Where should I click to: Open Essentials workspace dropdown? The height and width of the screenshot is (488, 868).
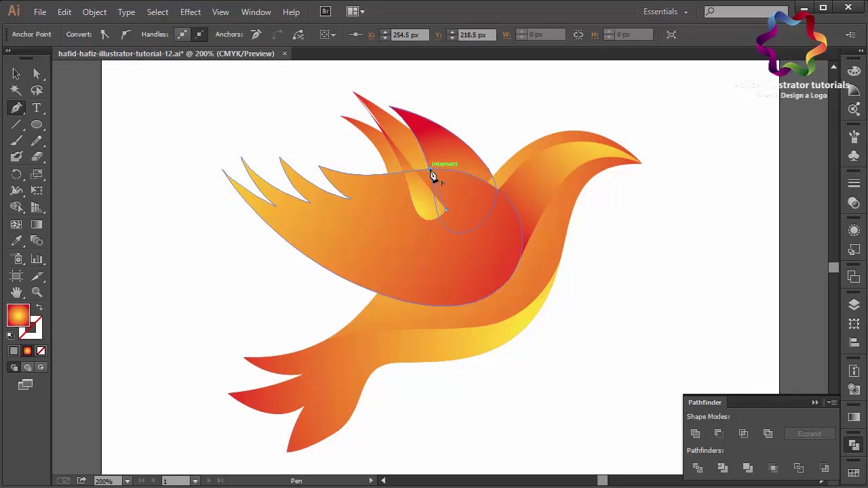coord(665,12)
